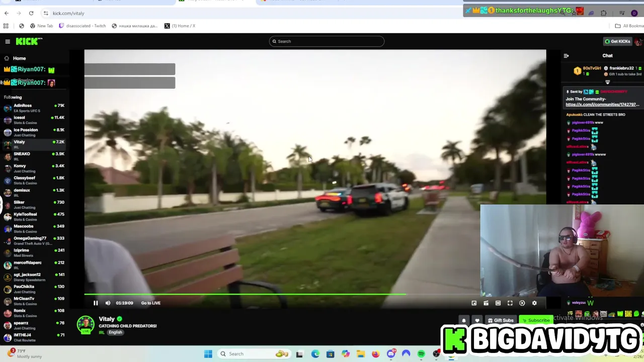Open File Explorer from taskbar

pyautogui.click(x=361, y=354)
